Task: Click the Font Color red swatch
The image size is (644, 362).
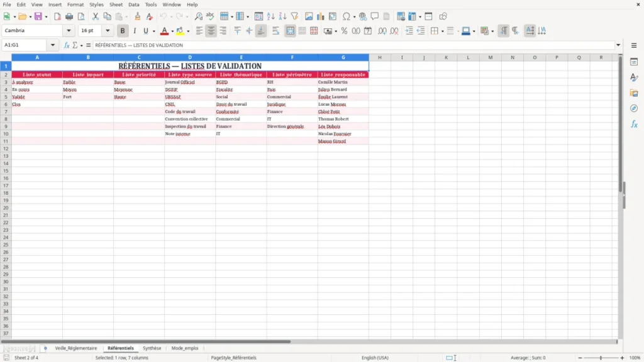Action: click(x=164, y=31)
